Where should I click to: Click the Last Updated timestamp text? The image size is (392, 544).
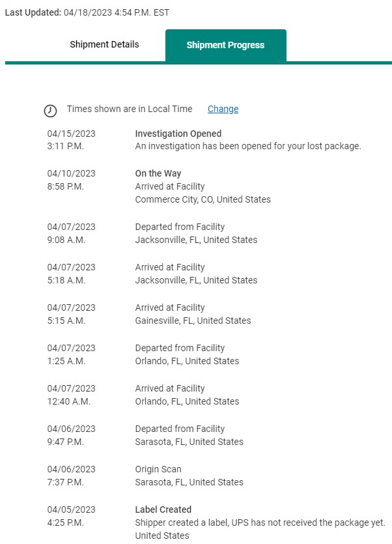pos(87,12)
